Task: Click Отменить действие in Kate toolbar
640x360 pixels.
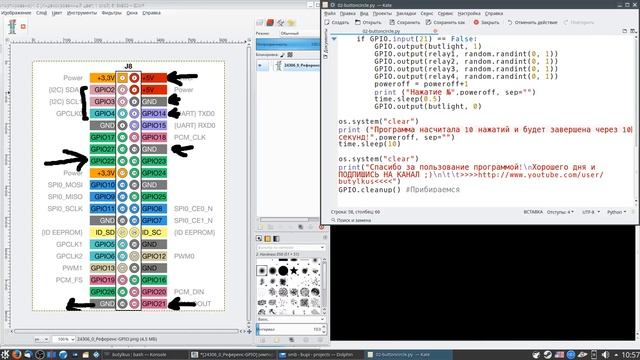Action: (x=532, y=22)
